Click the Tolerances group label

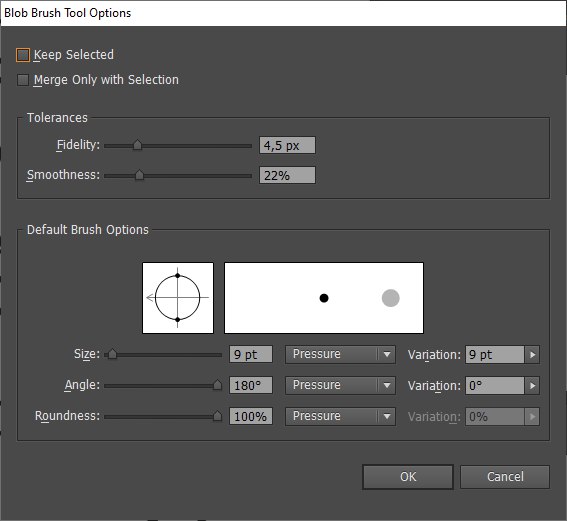click(57, 118)
